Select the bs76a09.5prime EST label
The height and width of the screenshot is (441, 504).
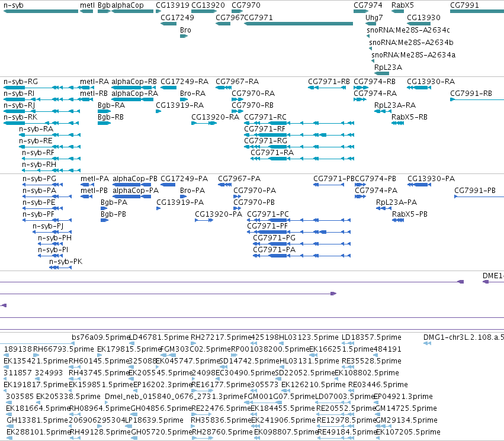100,337
